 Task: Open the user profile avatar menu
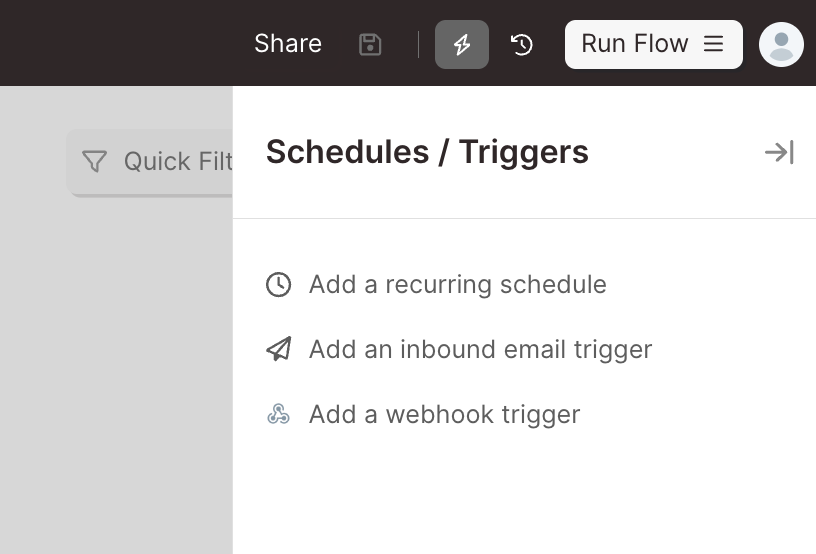pos(781,44)
